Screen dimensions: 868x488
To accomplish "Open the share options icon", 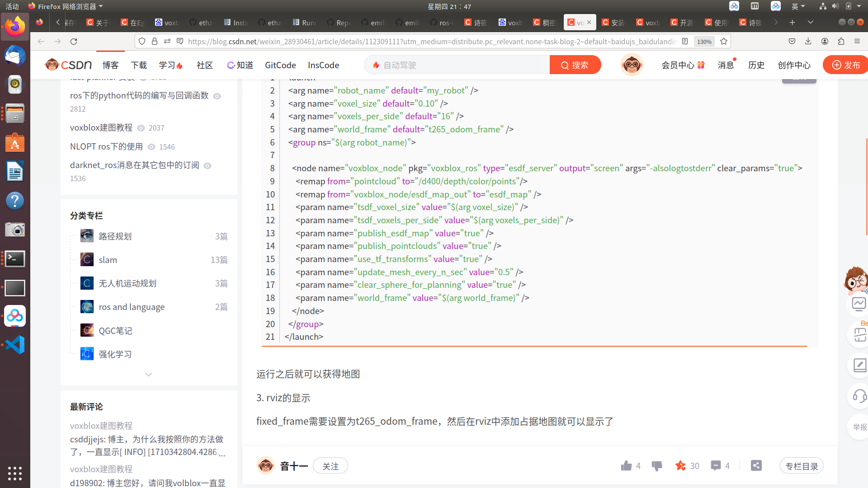I will 757,465.
